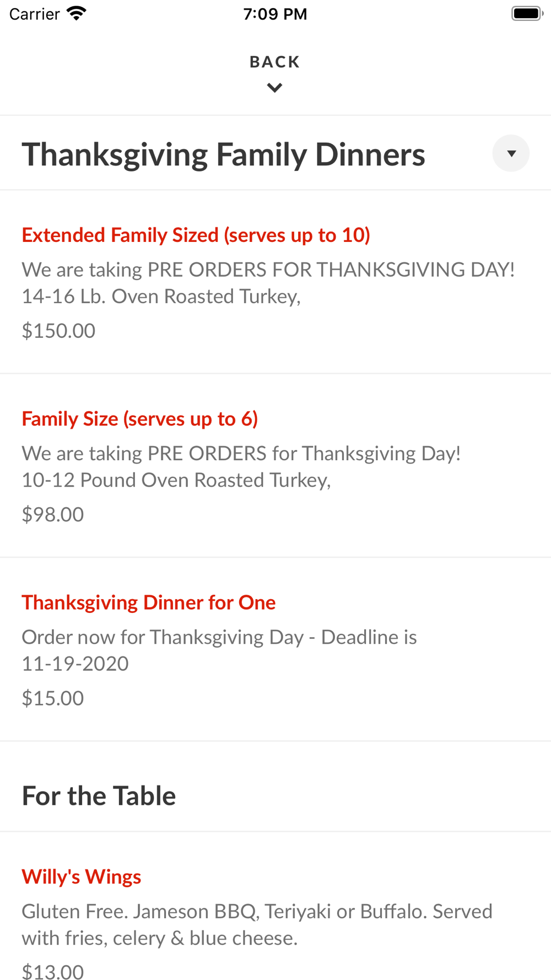The image size is (551, 980).
Task: Tap the Thanksgiving Family Dinners heading
Action: pyautogui.click(x=223, y=154)
